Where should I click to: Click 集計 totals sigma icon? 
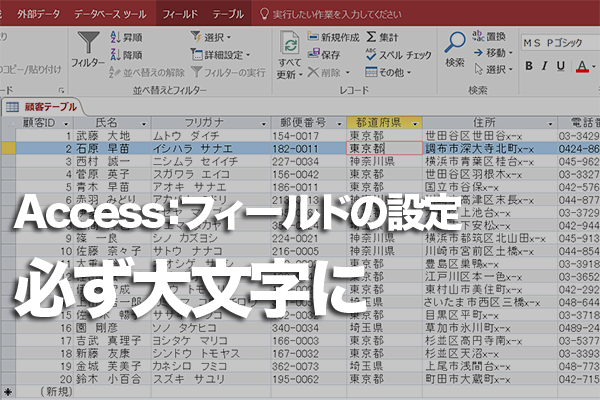pos(371,37)
